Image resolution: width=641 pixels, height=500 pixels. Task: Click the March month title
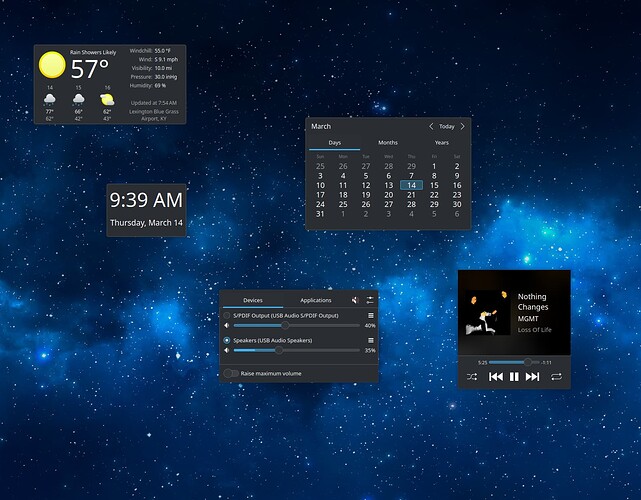coord(321,126)
